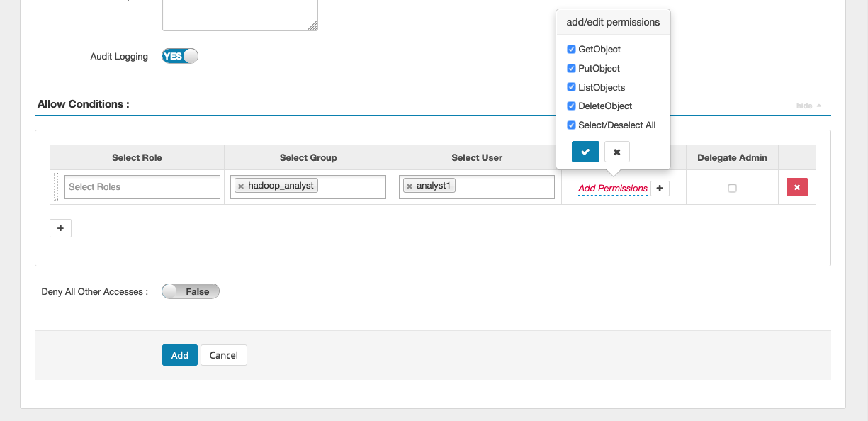Delete the condition row with red x icon

797,186
